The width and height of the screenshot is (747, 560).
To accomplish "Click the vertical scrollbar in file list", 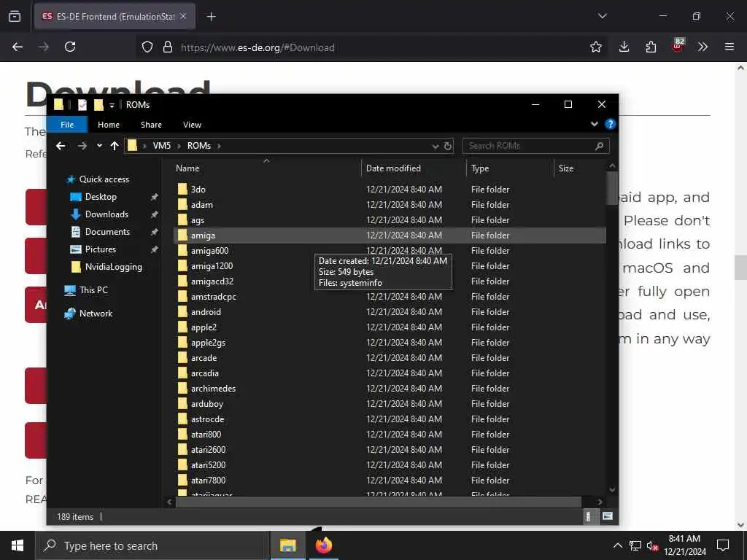I will 612,188.
